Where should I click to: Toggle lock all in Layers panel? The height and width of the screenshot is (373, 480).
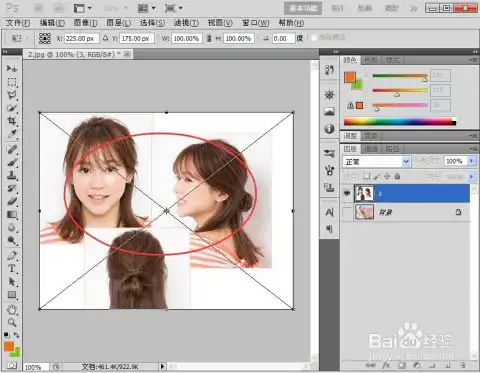(x=397, y=176)
